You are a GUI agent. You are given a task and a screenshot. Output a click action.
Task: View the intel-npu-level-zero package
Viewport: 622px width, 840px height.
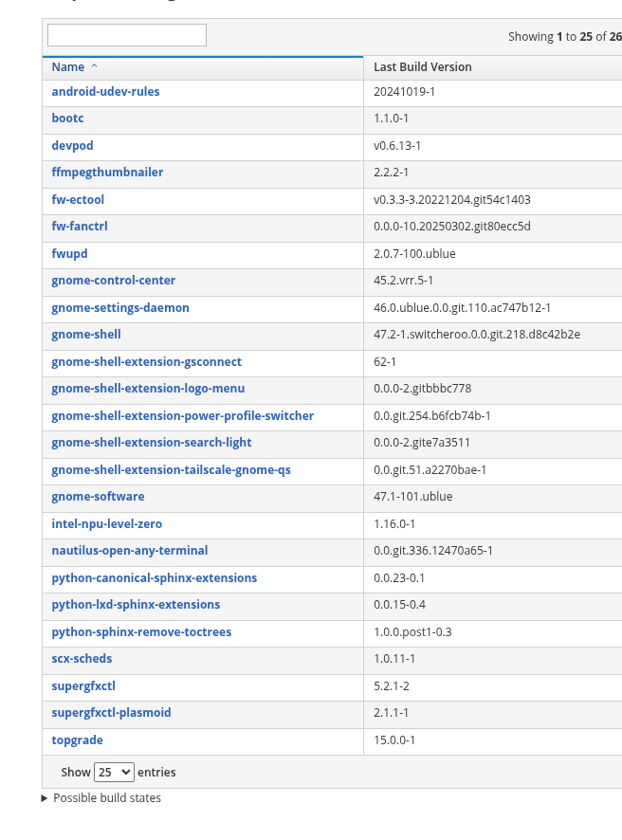tap(106, 524)
